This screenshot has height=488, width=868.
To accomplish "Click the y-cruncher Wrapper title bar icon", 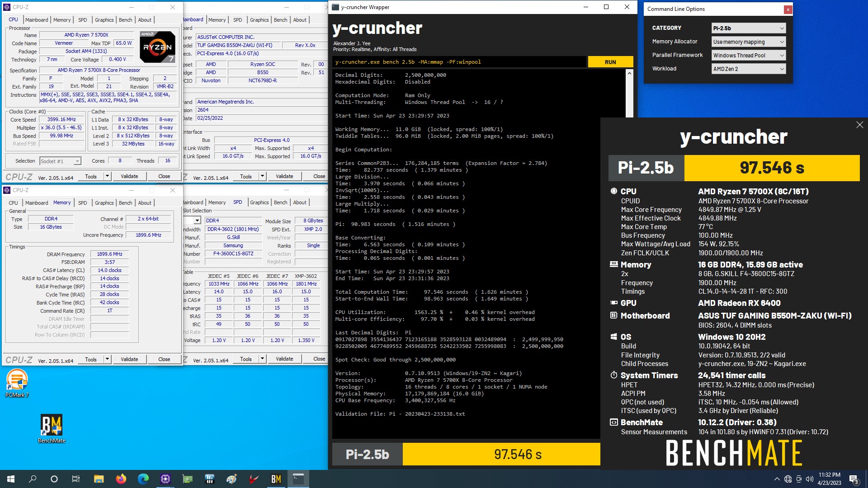I will (x=335, y=7).
